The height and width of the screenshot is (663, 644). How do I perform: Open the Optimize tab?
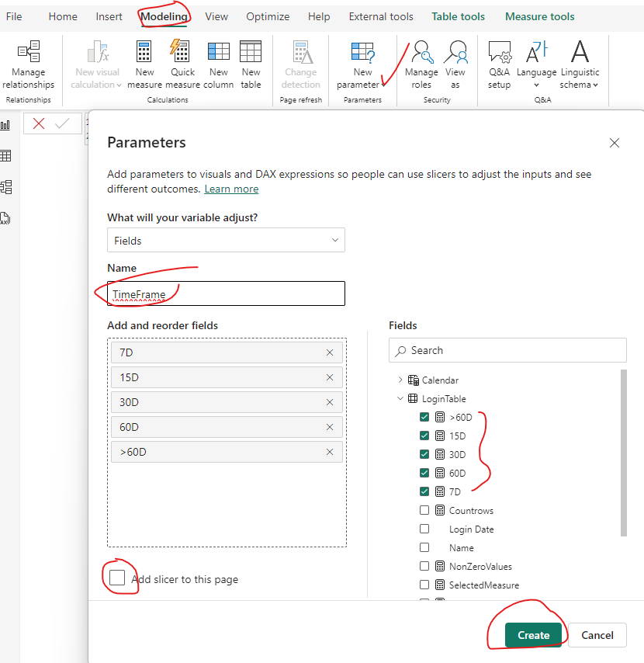tap(268, 16)
